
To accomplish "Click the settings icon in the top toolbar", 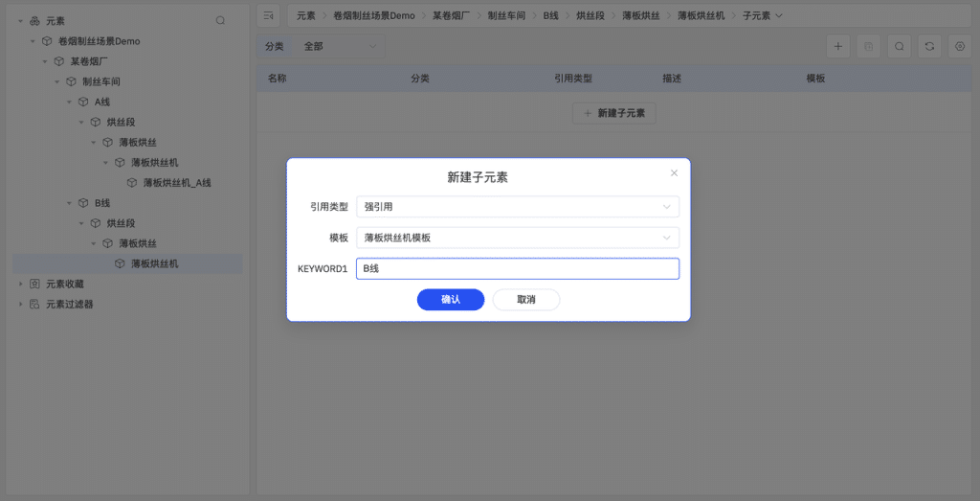I will tap(961, 46).
